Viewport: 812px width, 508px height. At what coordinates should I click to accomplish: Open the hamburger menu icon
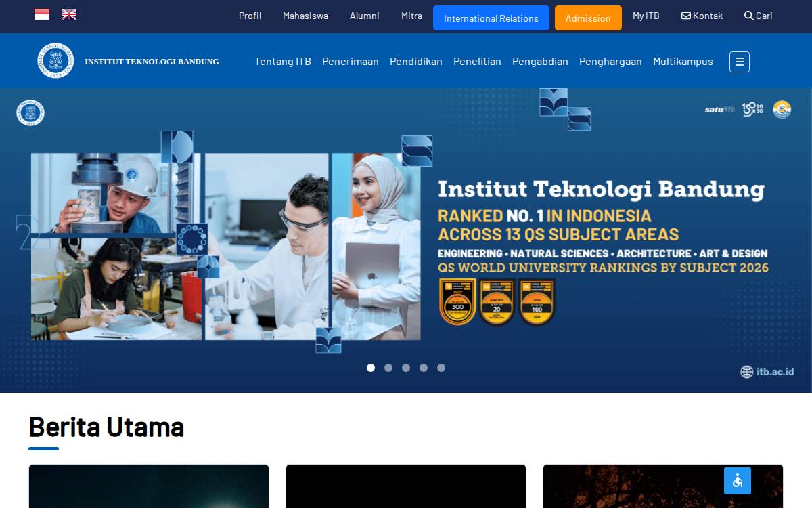(740, 62)
